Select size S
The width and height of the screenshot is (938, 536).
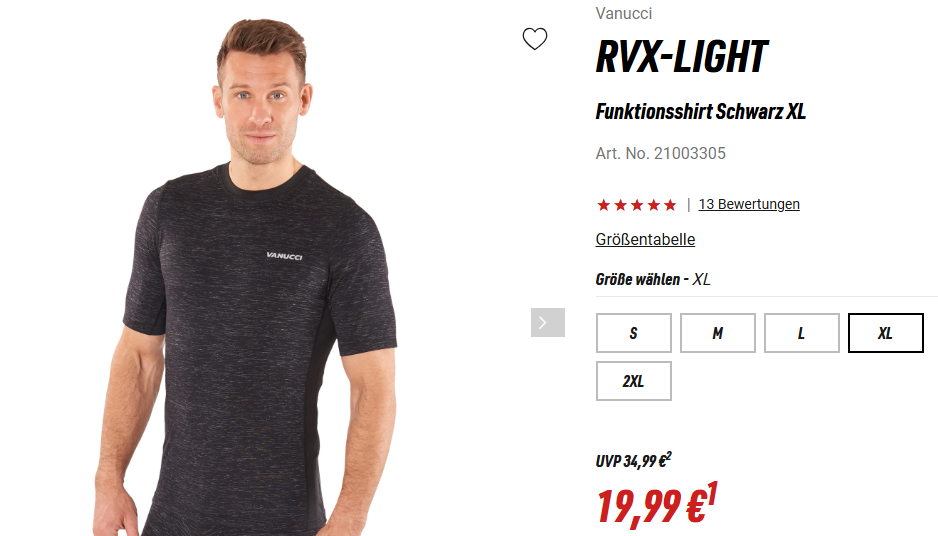pyautogui.click(x=634, y=333)
